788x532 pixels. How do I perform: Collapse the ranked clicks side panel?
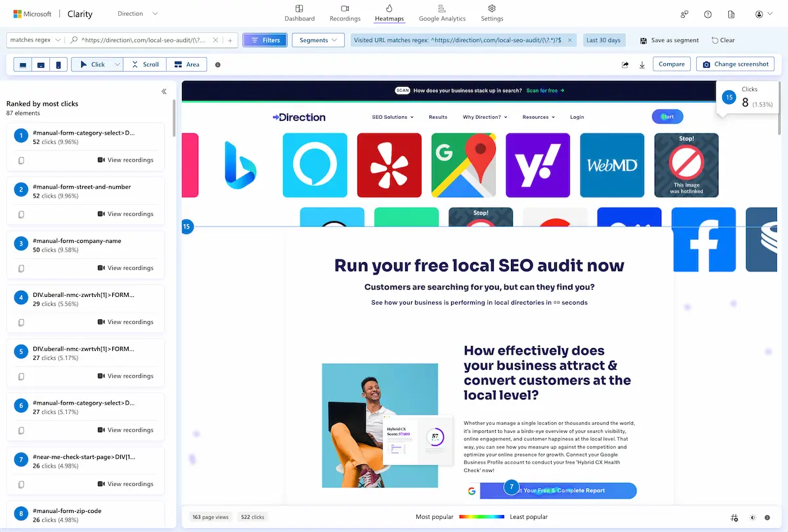click(x=164, y=91)
